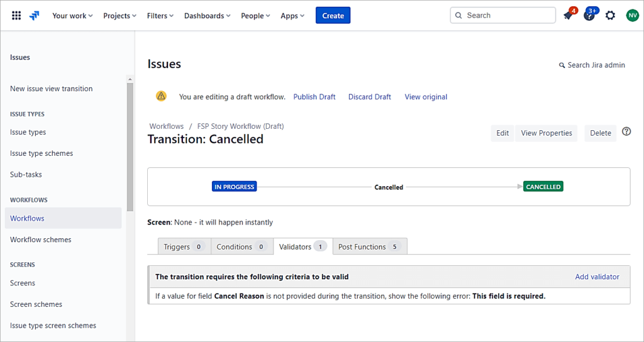The image size is (644, 342).
Task: Expand the Your work dropdown
Action: click(x=72, y=16)
